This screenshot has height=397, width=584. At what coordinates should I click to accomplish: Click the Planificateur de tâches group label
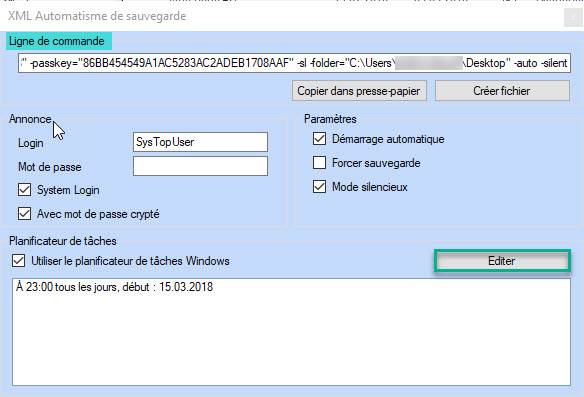click(x=63, y=241)
